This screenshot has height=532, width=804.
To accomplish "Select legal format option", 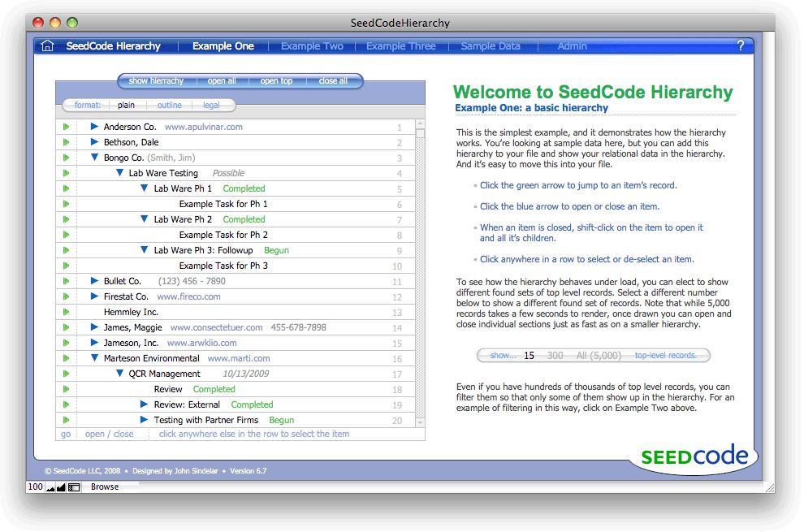I will [x=211, y=105].
